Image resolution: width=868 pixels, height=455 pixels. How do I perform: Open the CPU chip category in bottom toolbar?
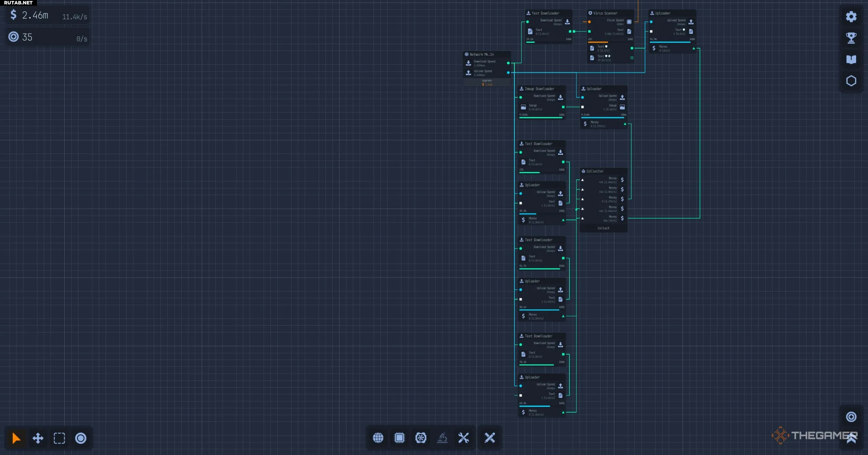399,438
